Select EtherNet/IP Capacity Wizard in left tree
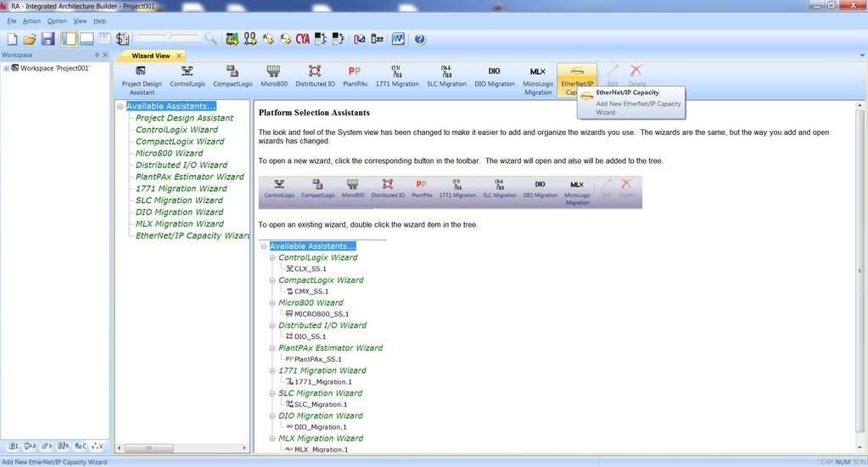The image size is (868, 467). [193, 235]
